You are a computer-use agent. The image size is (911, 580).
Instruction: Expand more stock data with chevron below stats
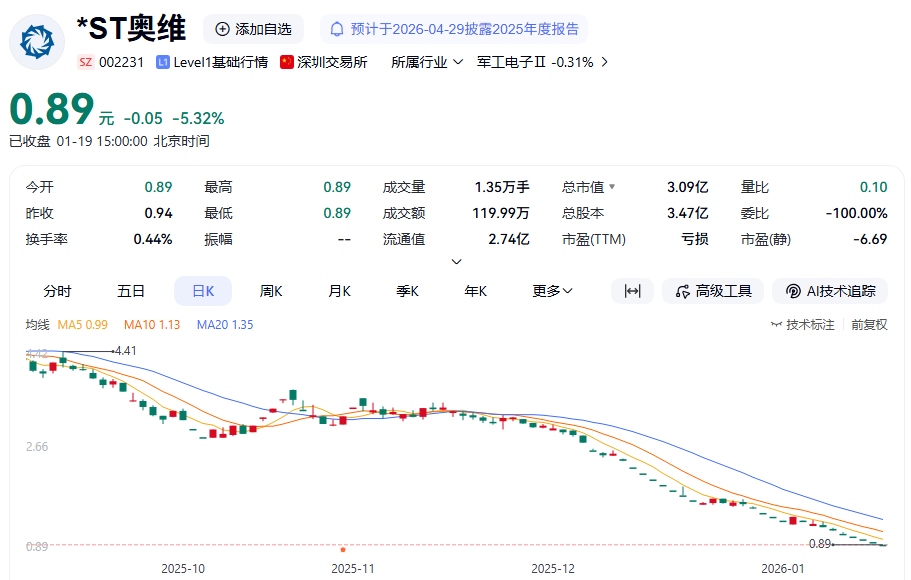[457, 261]
